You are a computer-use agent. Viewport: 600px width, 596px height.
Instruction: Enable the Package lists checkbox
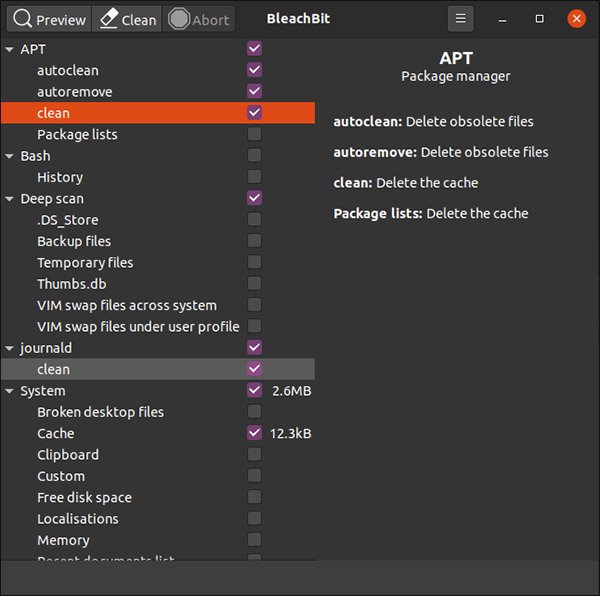point(254,134)
